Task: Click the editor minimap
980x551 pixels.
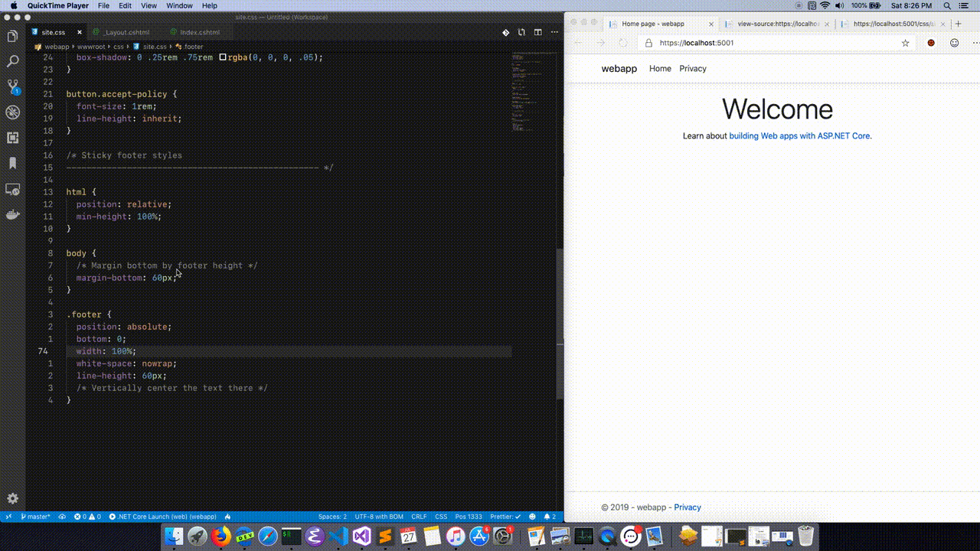Action: click(x=533, y=92)
